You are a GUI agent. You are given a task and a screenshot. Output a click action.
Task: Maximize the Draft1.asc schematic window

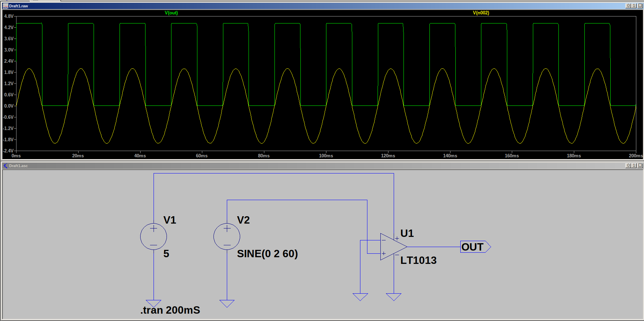point(634,165)
